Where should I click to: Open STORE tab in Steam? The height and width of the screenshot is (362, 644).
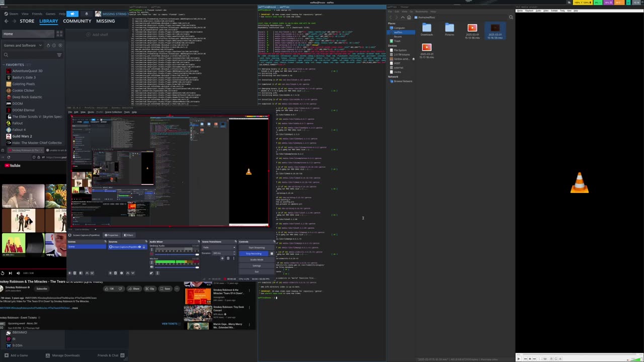pos(27,21)
